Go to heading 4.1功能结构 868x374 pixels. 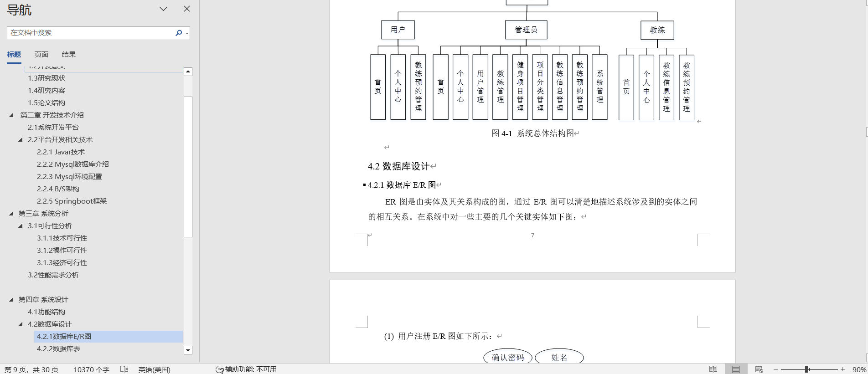click(46, 312)
